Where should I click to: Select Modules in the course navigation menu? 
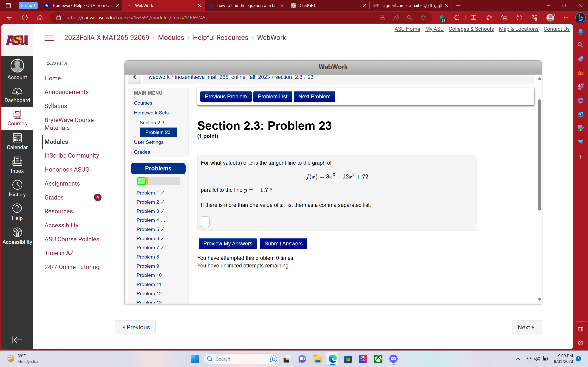[x=56, y=142]
